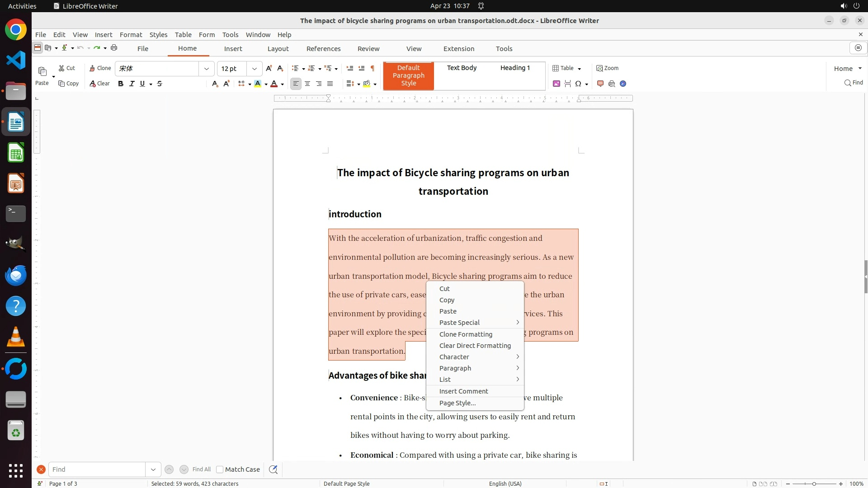The image size is (868, 488).
Task: Apply italic formatting
Action: pos(132,84)
